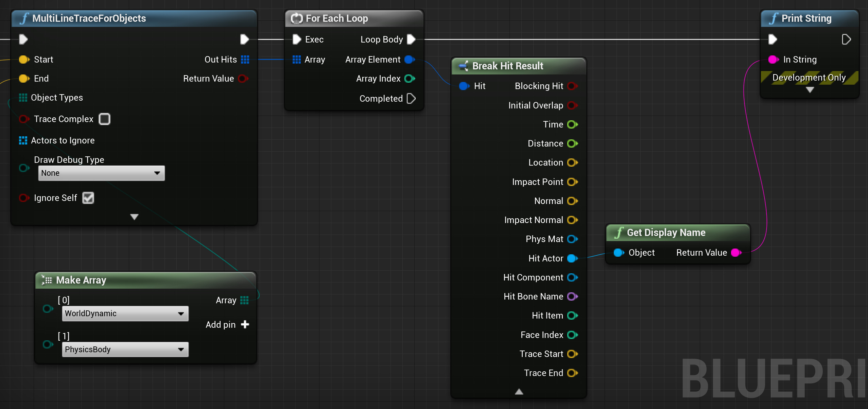This screenshot has height=409, width=868.
Task: Open the PhysicsBody object type dropdown
Action: tap(125, 350)
